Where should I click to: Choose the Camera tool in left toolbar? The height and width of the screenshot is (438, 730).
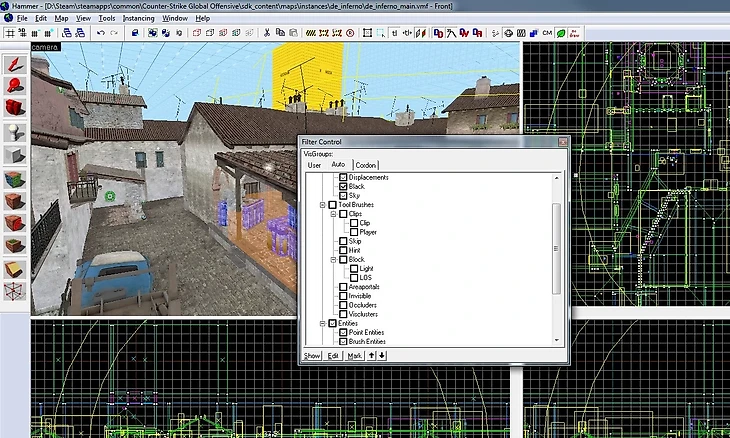tap(15, 108)
